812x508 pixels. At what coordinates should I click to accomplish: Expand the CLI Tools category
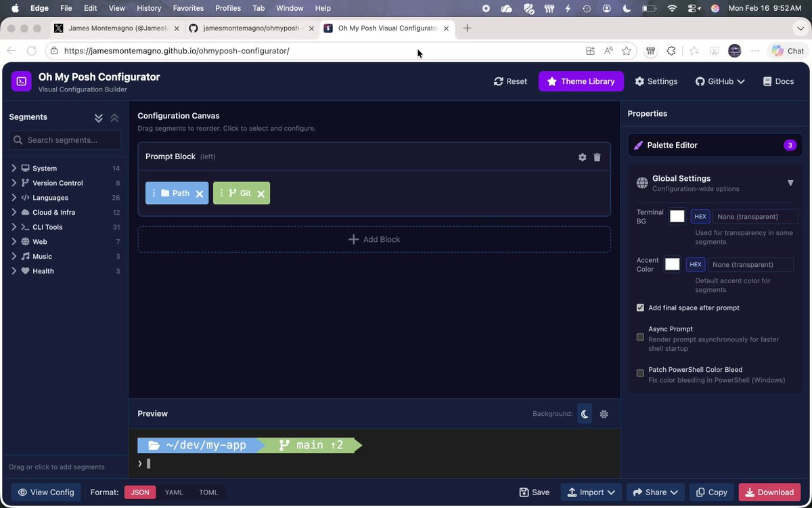point(65,227)
